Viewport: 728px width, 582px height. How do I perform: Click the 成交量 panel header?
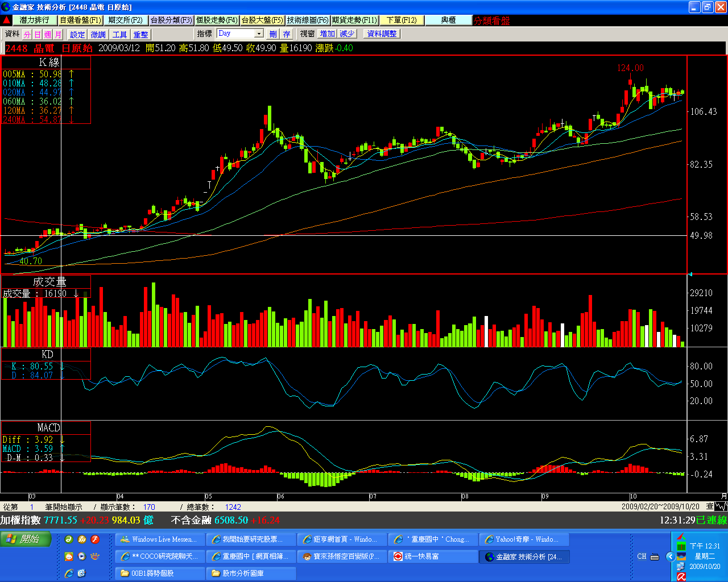coord(49,281)
